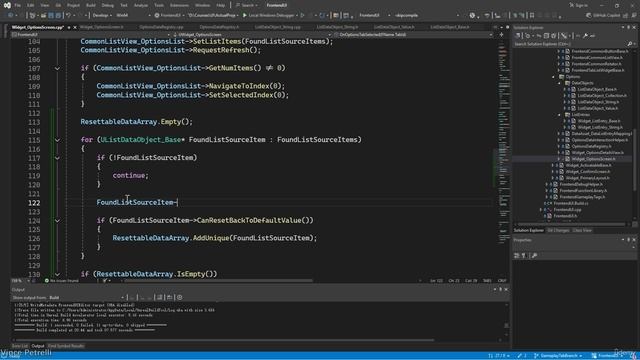The height and width of the screenshot is (360, 640).
Task: Select Widget_ListEntry_Base.h file
Action: point(599,121)
